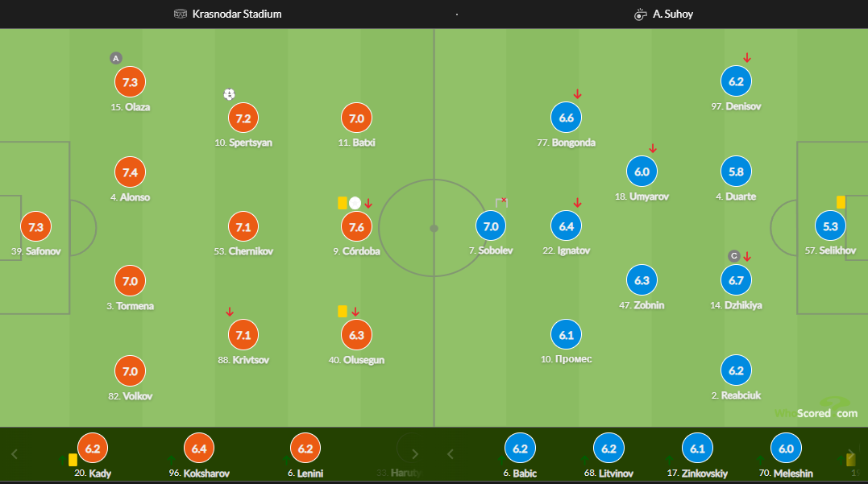Select substitute Koksharov's 6.4 rating

(x=199, y=449)
